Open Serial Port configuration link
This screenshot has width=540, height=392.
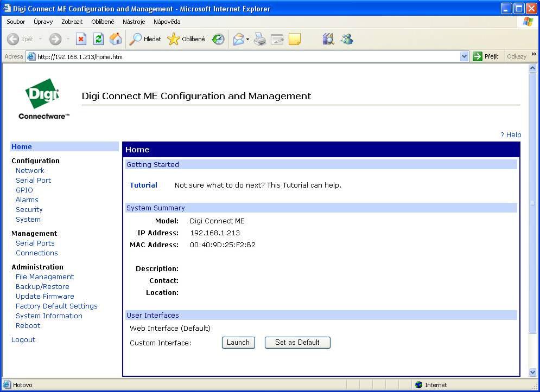tap(34, 180)
